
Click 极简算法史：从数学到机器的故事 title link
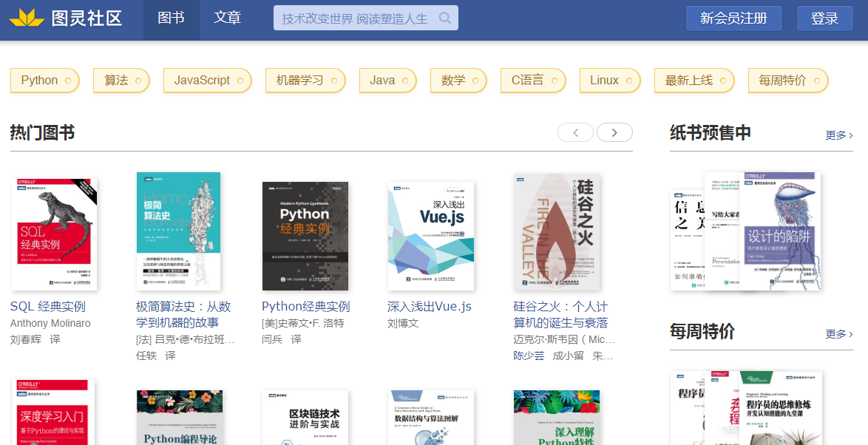183,314
